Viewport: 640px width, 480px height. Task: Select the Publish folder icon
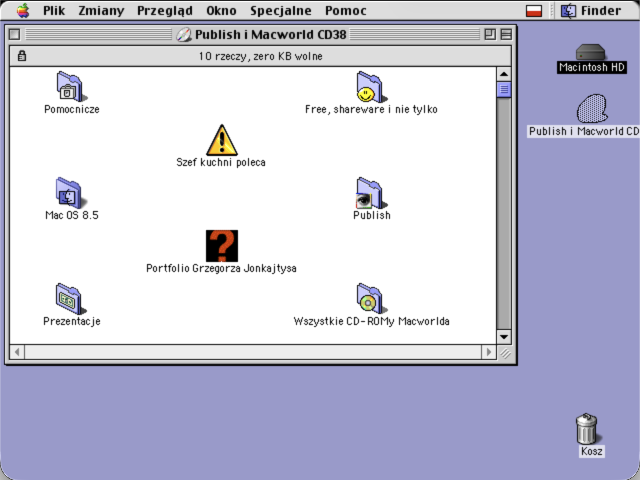tap(371, 193)
